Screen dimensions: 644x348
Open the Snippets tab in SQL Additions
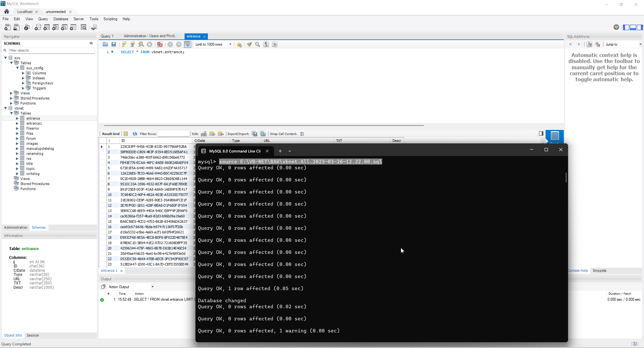tap(599, 270)
